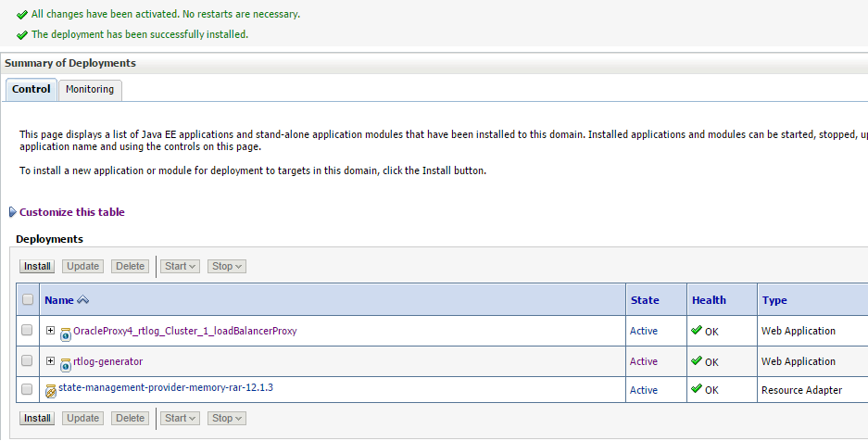Click the green checkmark beside 'All changes have been activated'
This screenshot has width=868, height=441.
point(22,15)
